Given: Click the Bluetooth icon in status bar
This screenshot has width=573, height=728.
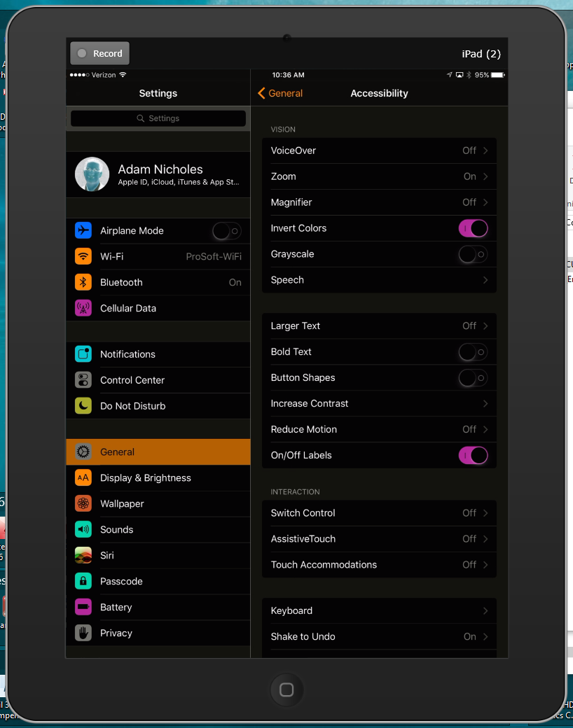Looking at the screenshot, I should [x=469, y=75].
